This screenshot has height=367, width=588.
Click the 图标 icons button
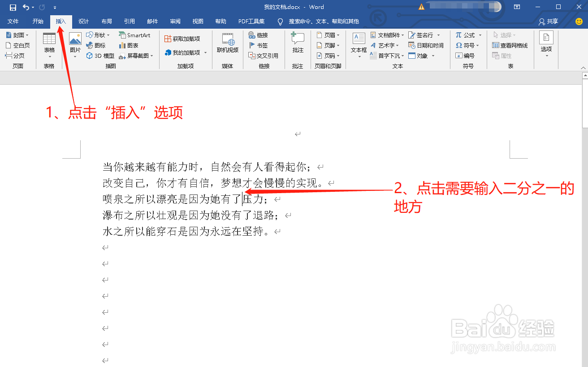pos(96,45)
